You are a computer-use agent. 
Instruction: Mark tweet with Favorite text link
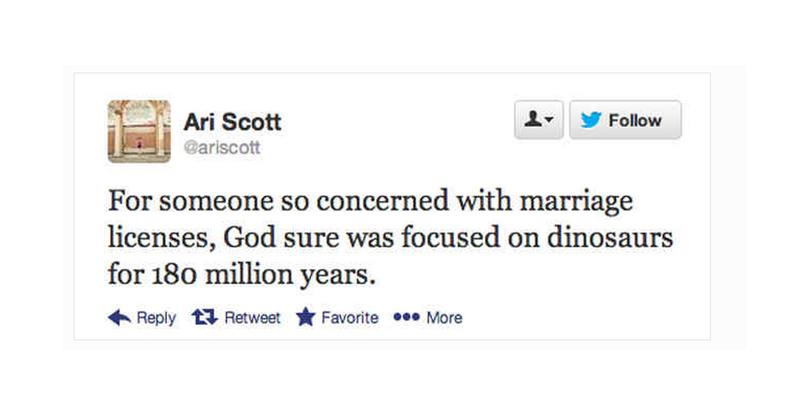[x=349, y=318]
